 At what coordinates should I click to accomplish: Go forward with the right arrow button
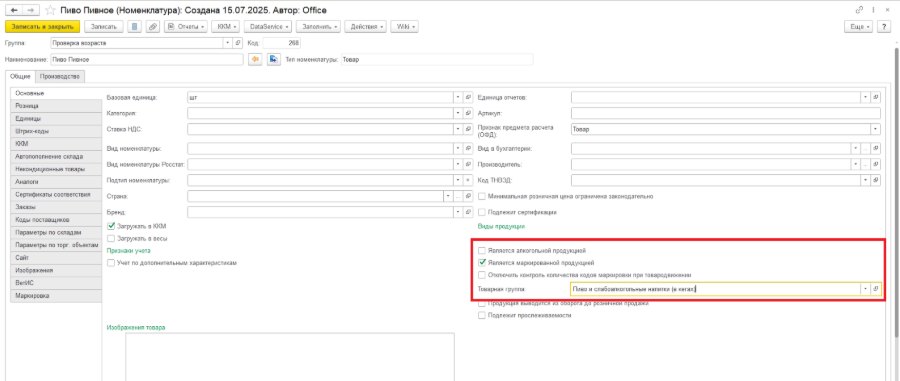point(30,10)
